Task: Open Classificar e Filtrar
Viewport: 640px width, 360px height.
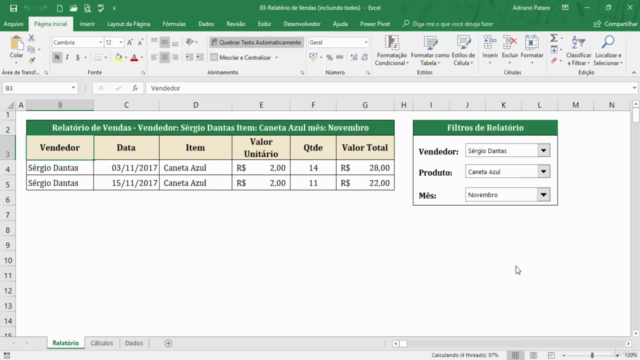Action: [578, 51]
